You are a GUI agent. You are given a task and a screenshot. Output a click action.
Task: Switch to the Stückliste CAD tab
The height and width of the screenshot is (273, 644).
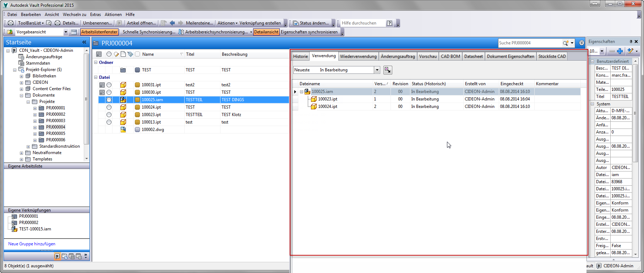click(552, 56)
